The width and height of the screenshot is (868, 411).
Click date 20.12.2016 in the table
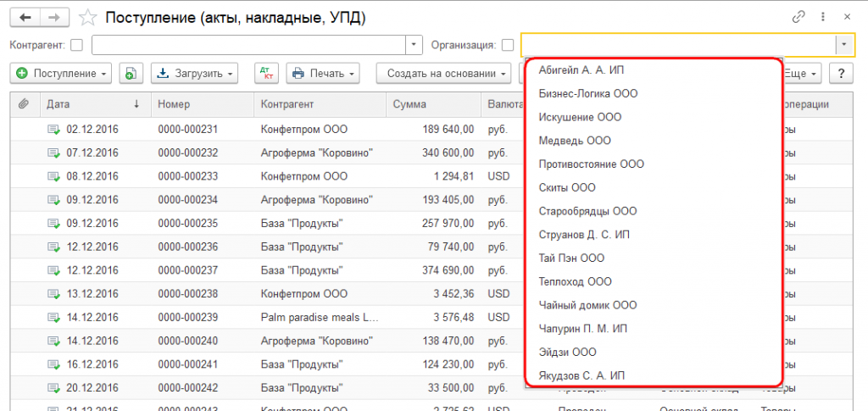(x=92, y=388)
